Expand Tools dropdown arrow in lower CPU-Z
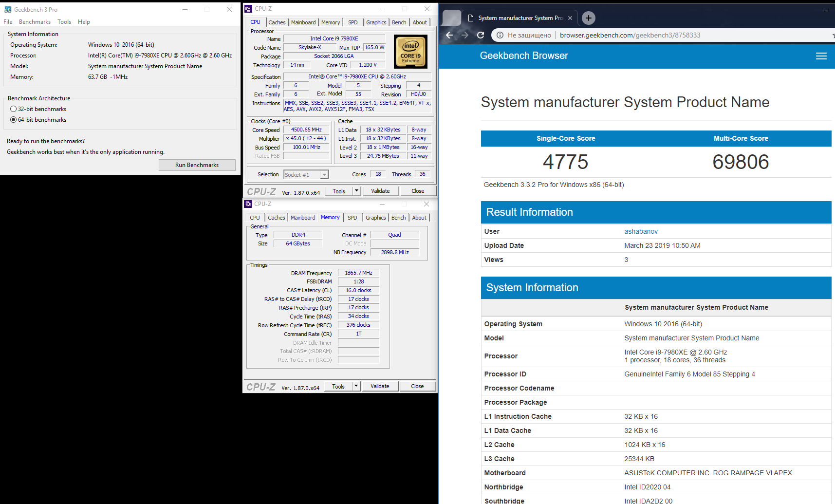 pos(356,386)
